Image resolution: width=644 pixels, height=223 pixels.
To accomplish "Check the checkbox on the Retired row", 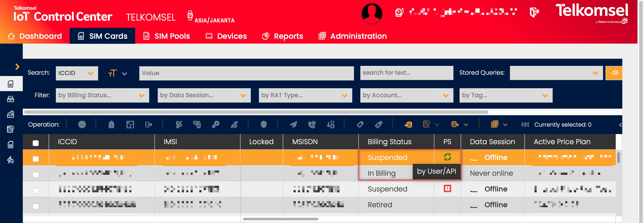I will click(36, 206).
